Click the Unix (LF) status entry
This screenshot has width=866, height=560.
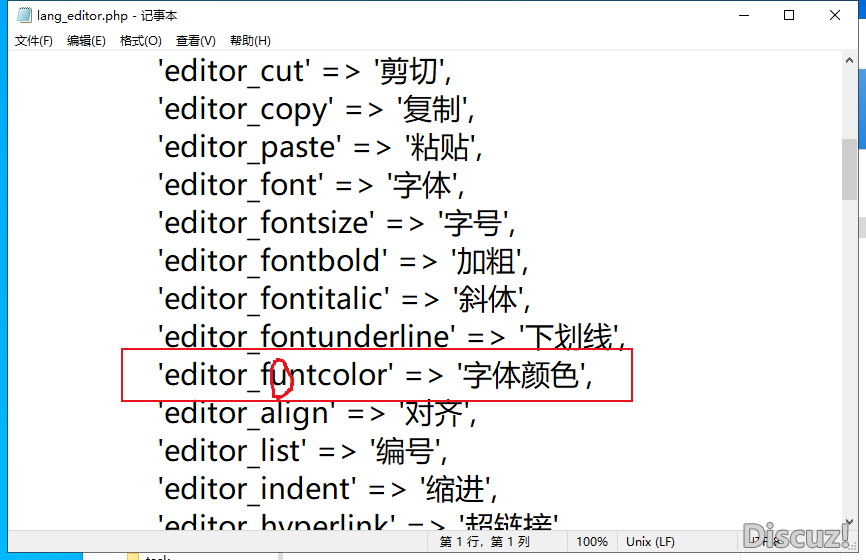pyautogui.click(x=650, y=542)
